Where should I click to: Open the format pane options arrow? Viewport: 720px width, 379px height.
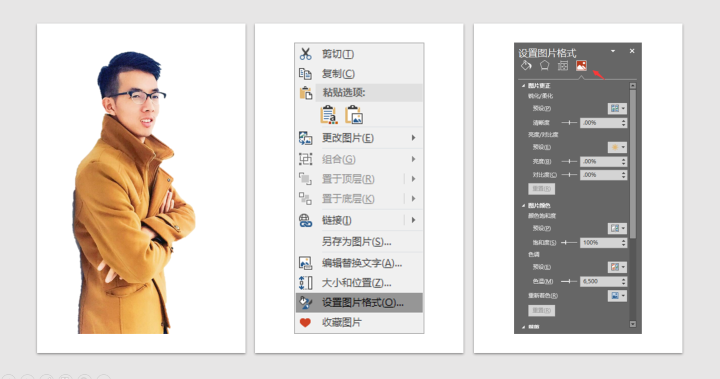pos(613,51)
